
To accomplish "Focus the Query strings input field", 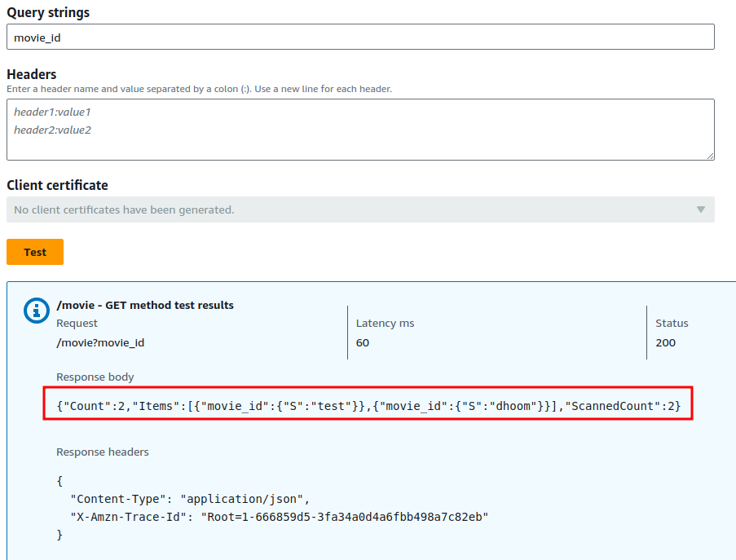I will (x=359, y=37).
